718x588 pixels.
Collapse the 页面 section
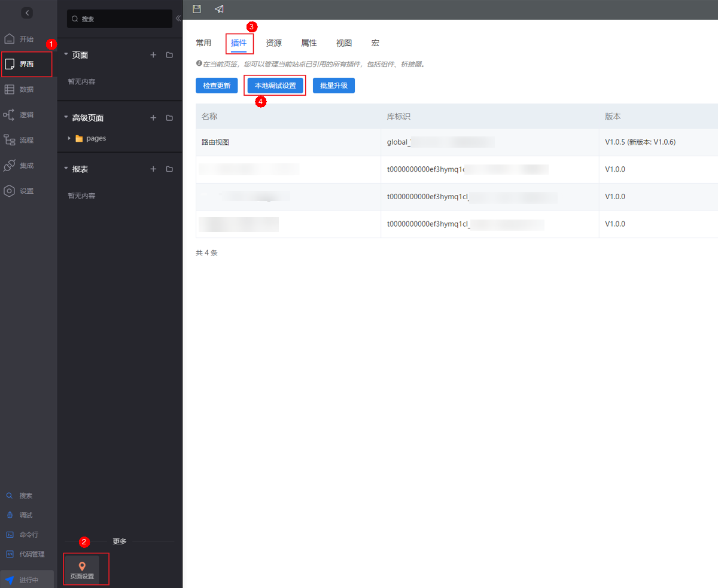pyautogui.click(x=66, y=55)
